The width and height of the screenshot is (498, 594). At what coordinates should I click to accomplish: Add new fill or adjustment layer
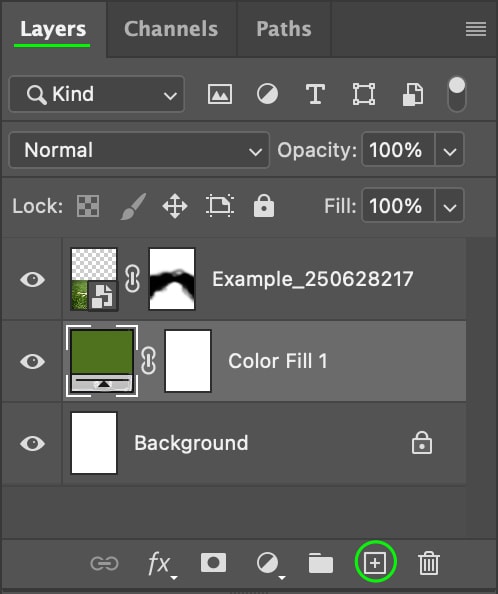270,564
